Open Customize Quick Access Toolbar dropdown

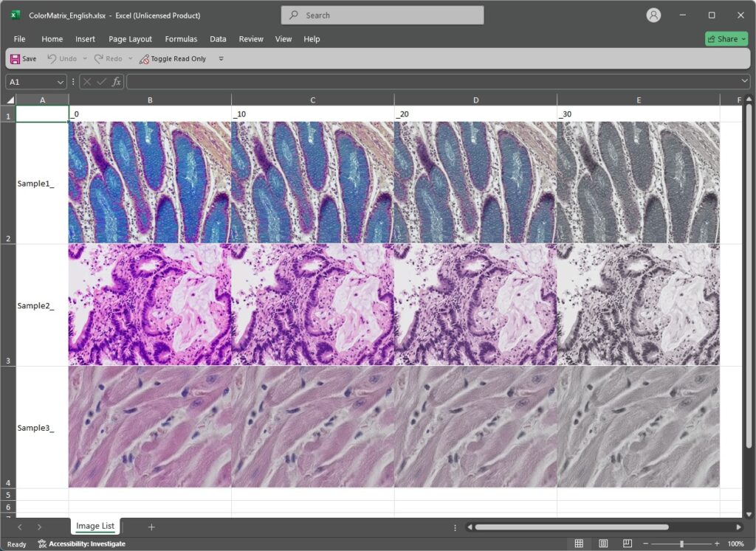click(x=221, y=59)
